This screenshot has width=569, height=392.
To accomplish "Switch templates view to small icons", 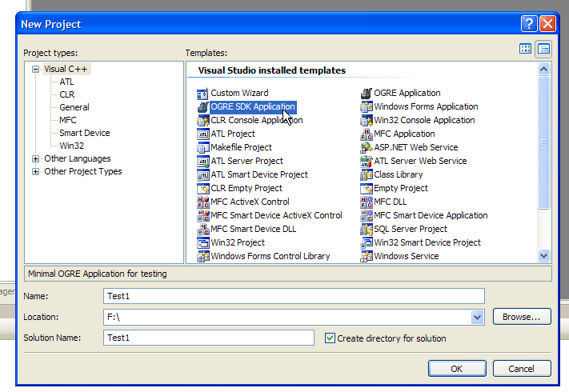I will [x=543, y=49].
